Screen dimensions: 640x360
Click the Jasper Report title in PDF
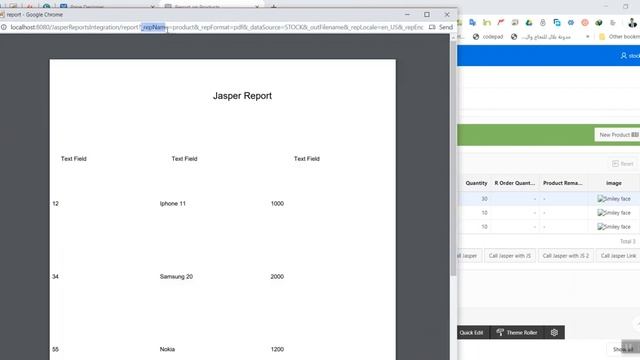pyautogui.click(x=242, y=96)
